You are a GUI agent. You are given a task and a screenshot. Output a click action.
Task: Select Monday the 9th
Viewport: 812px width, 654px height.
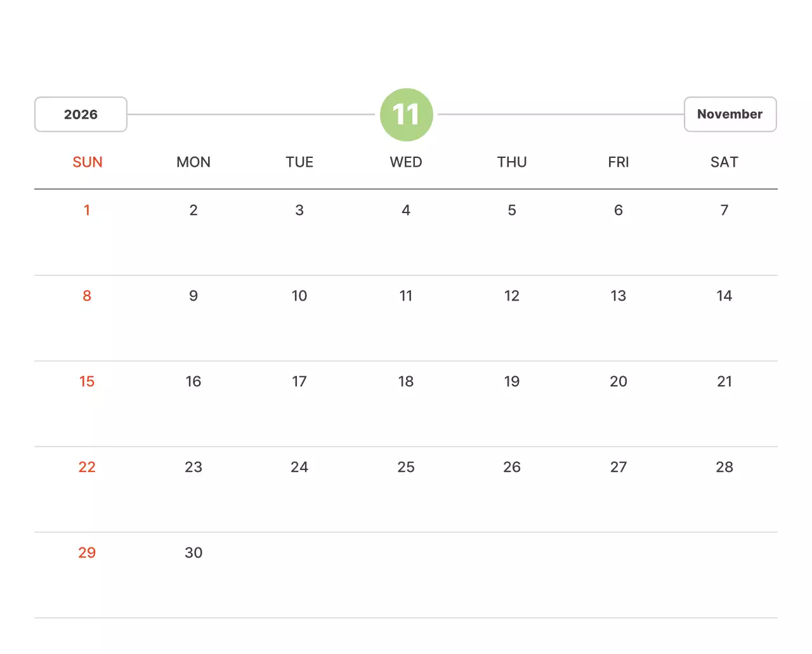(x=193, y=296)
